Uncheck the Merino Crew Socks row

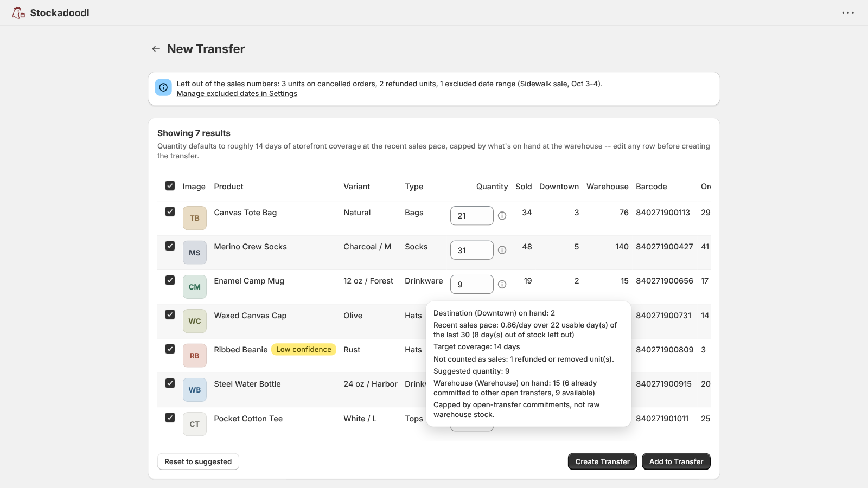point(170,246)
